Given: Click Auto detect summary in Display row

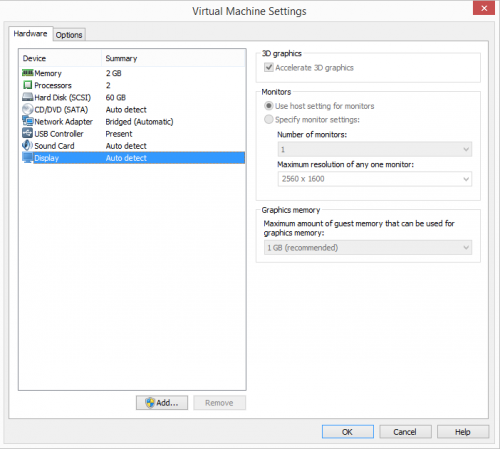Looking at the screenshot, I should tap(126, 158).
